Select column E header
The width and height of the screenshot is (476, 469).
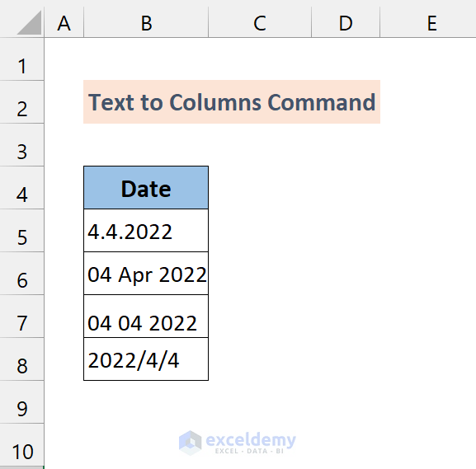point(428,23)
